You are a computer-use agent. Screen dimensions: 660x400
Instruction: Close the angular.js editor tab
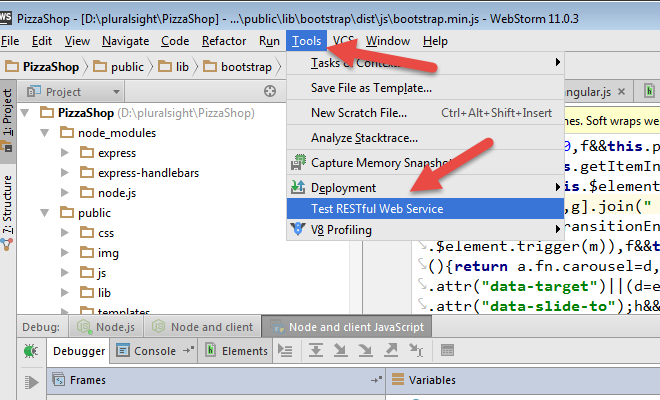621,91
